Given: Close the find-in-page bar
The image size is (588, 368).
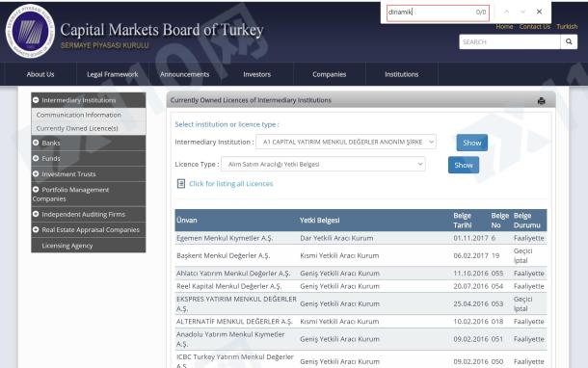Looking at the screenshot, I should [539, 12].
